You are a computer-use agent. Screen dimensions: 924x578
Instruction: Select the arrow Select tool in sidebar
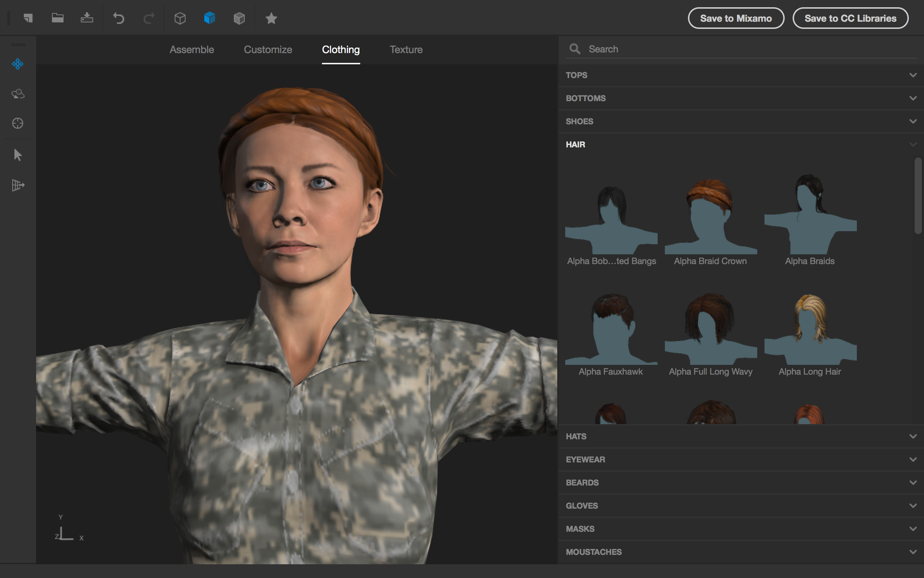[18, 155]
